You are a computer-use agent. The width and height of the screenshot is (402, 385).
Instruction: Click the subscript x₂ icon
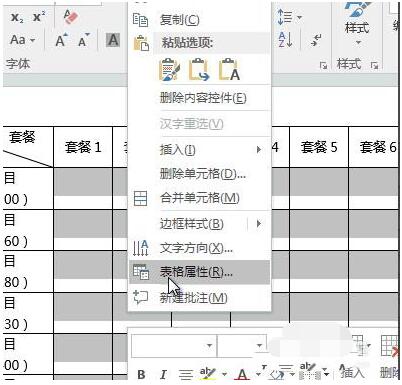tap(17, 18)
